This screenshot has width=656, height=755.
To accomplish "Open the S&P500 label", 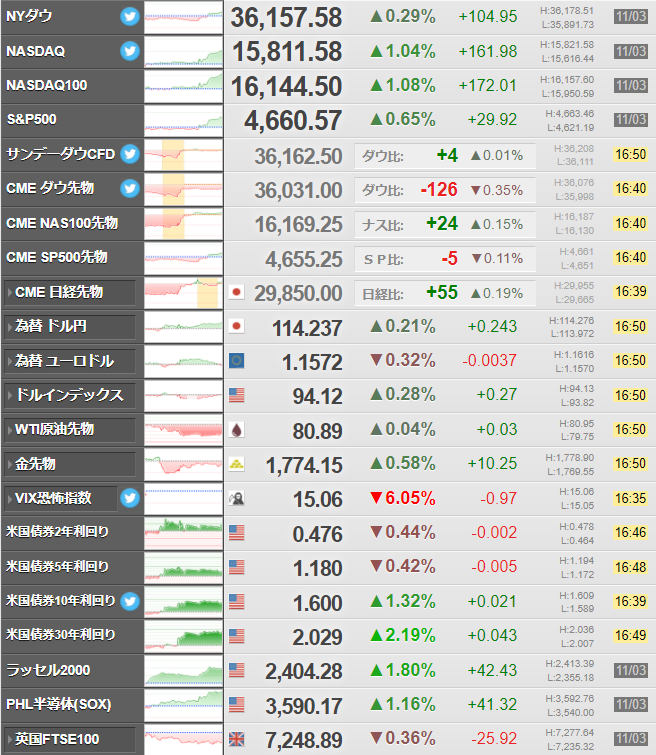I will coord(31,119).
